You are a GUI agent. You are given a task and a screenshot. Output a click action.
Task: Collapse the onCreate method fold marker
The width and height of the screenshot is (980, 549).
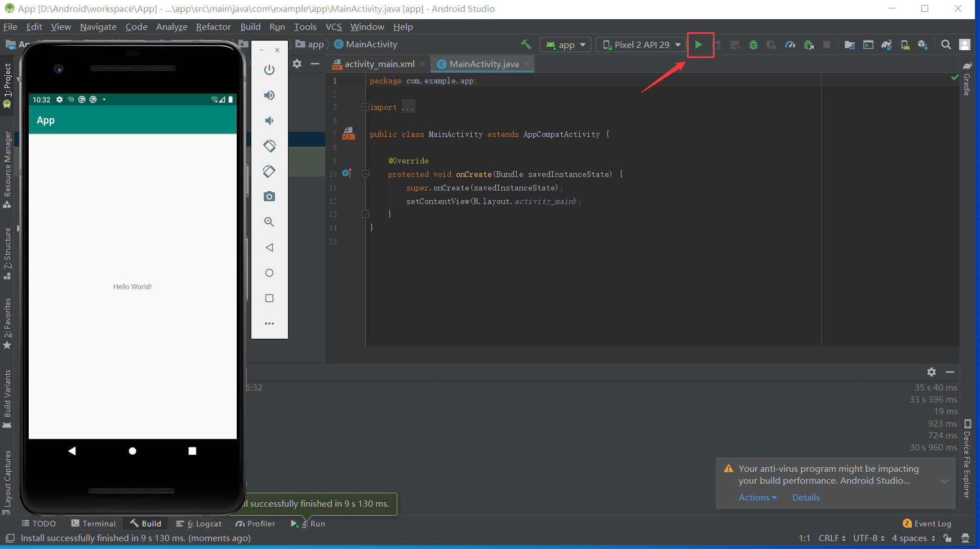[365, 174]
